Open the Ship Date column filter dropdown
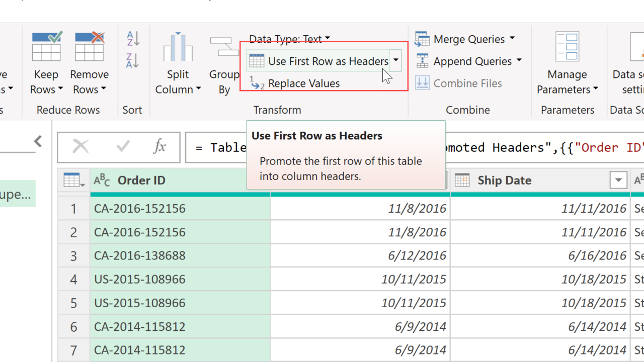This screenshot has height=362, width=644. click(618, 180)
